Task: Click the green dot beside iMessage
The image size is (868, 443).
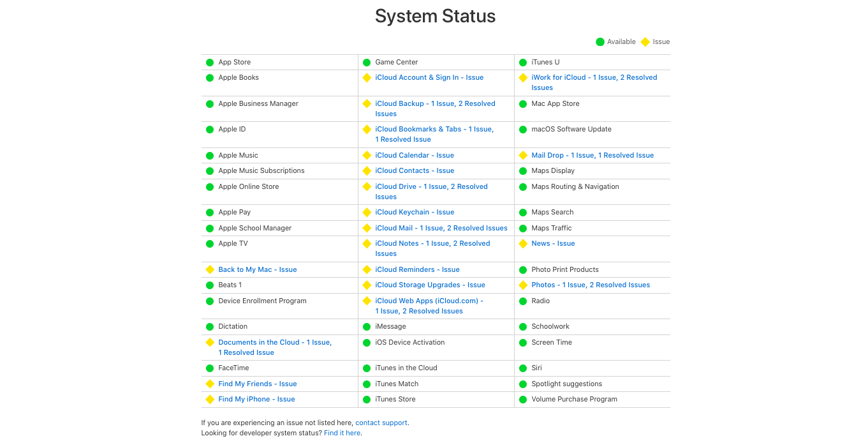Action: pyautogui.click(x=367, y=326)
